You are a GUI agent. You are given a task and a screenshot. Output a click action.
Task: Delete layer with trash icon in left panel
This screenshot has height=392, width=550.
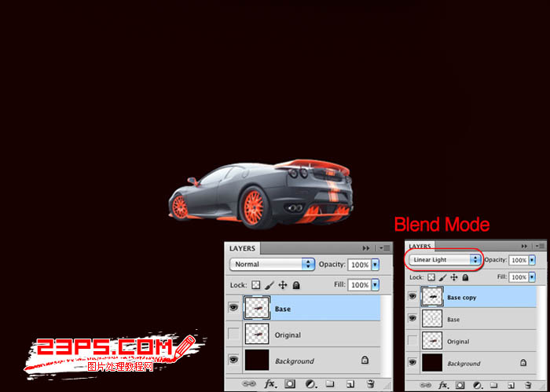[370, 384]
